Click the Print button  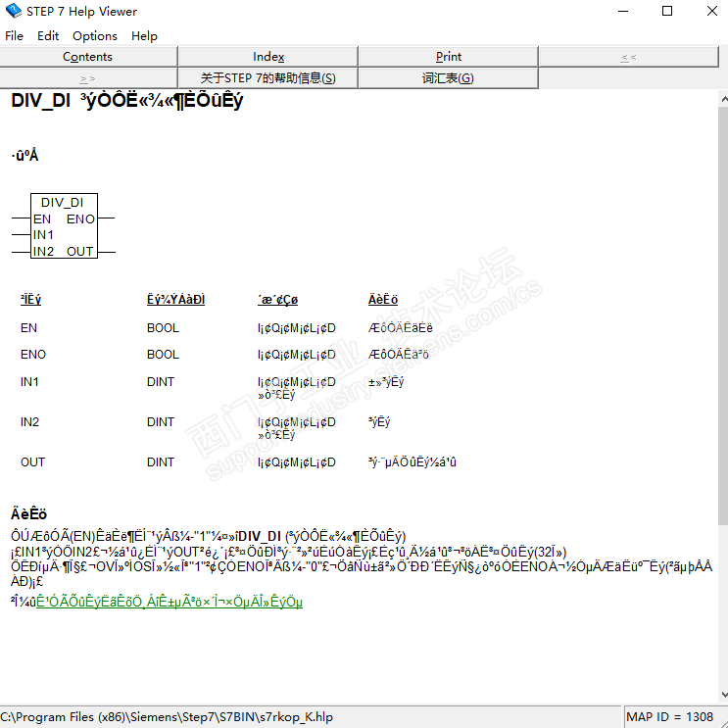pos(449,57)
